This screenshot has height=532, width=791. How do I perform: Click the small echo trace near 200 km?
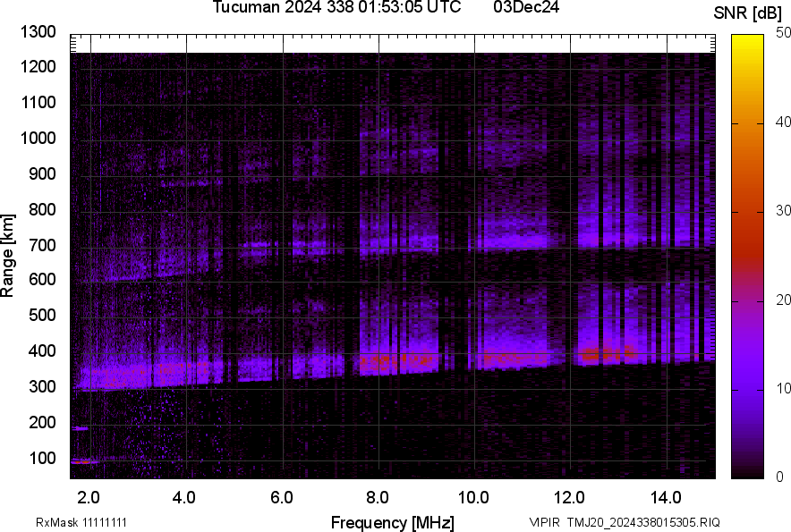tap(80, 428)
